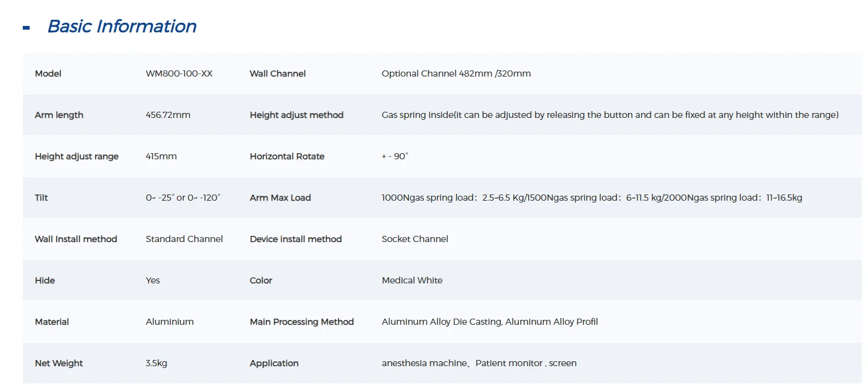The width and height of the screenshot is (868, 389).
Task: Click the Wall Channel label
Action: pos(278,73)
